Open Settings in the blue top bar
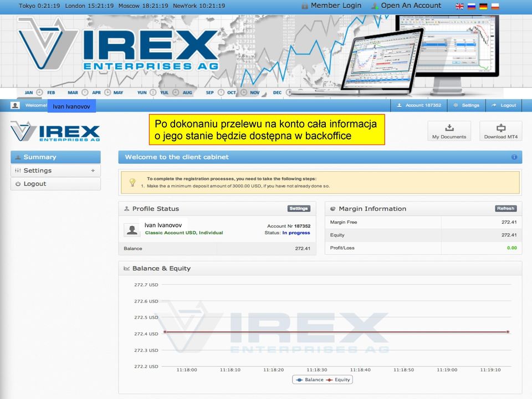The height and width of the screenshot is (399, 532). (467, 105)
